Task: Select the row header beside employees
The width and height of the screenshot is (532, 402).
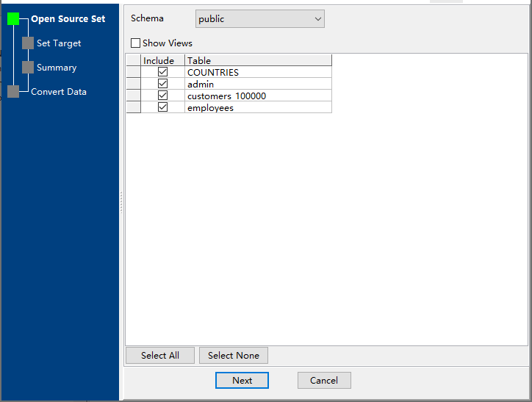Action: 133,107
